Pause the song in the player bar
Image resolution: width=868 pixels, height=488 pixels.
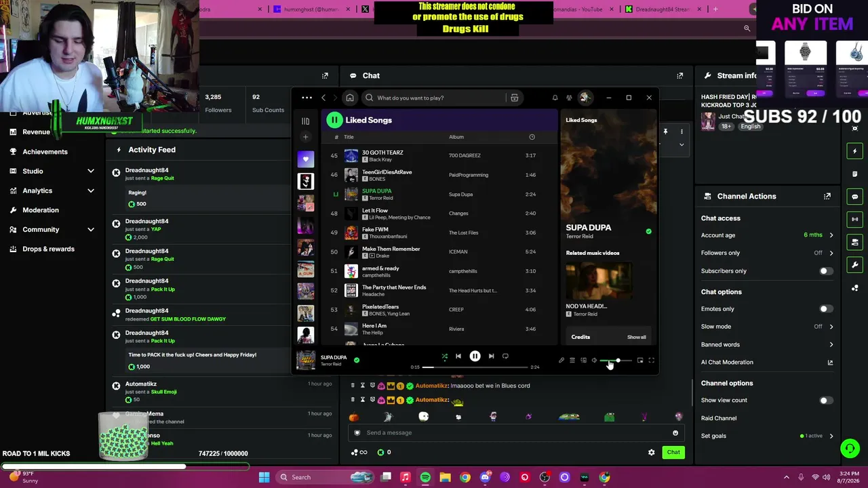[x=475, y=356]
